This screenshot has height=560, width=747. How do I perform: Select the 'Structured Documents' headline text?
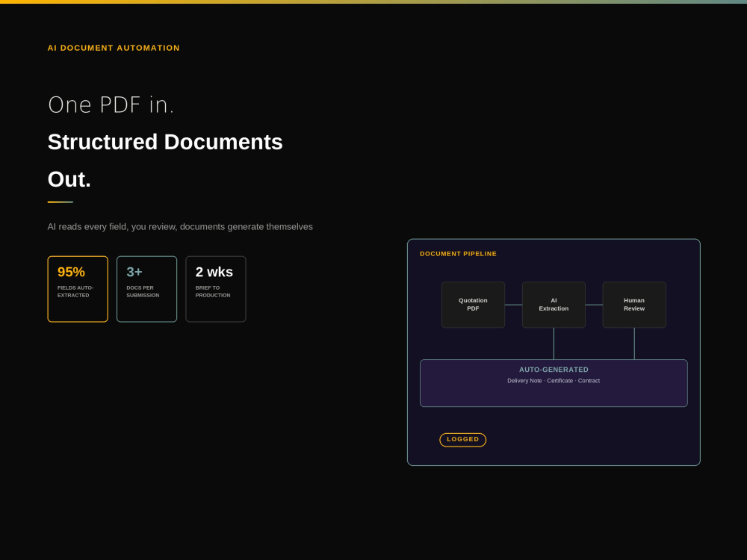(165, 142)
